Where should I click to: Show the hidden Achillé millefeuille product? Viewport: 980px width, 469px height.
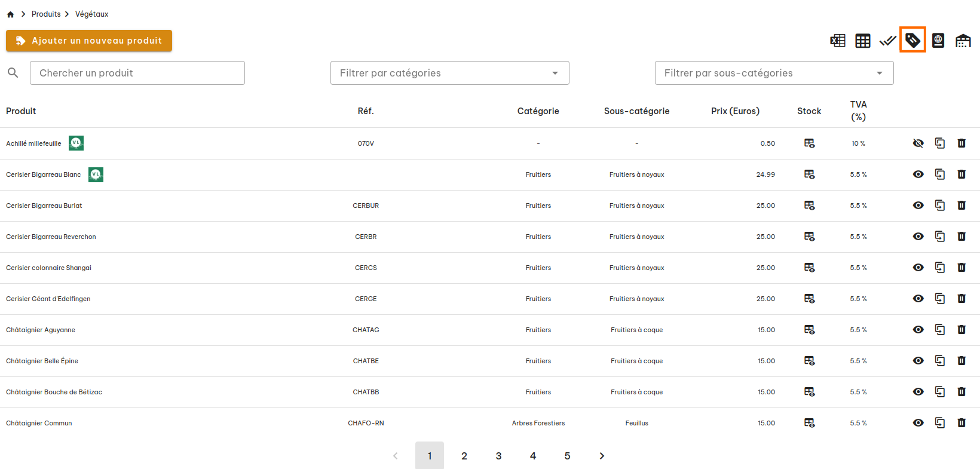(918, 143)
